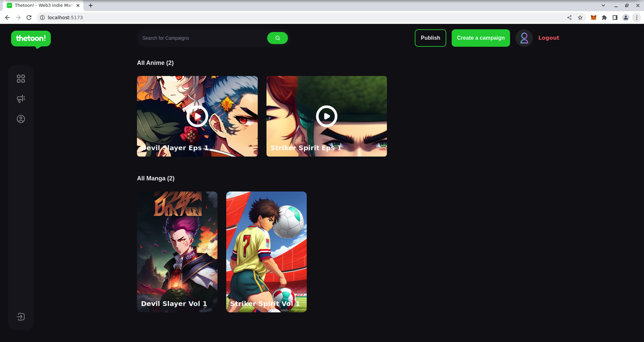This screenshot has height=342, width=644.
Task: Select the megaphone campaigns icon in sidebar
Action: [20, 98]
